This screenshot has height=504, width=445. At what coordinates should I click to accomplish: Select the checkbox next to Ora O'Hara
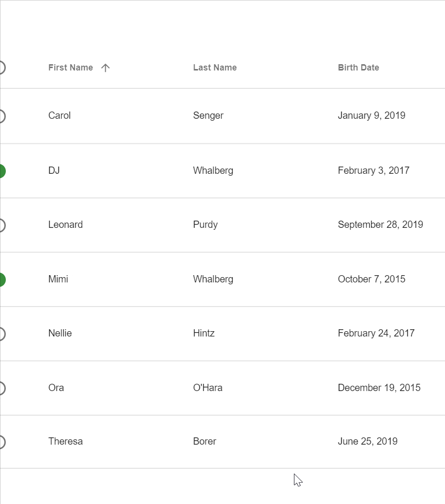2,388
